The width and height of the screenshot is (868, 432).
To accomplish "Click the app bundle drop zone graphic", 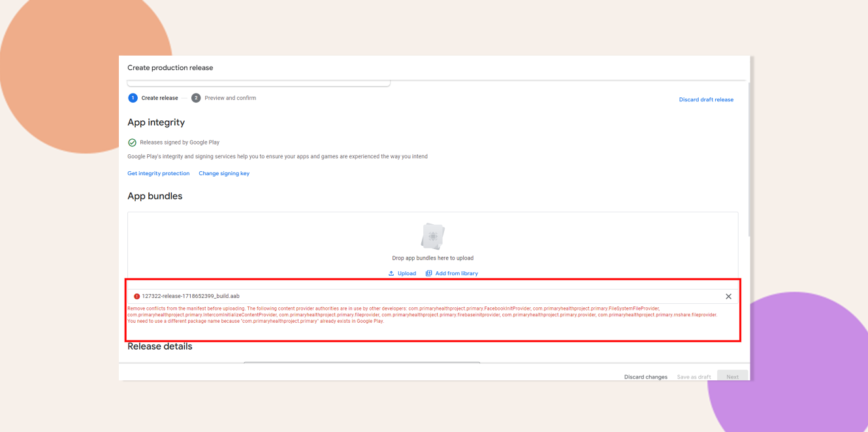I will click(x=433, y=236).
